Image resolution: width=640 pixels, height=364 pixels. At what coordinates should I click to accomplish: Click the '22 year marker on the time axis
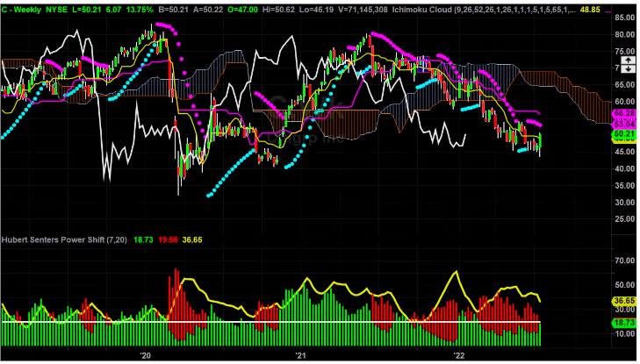click(x=459, y=355)
